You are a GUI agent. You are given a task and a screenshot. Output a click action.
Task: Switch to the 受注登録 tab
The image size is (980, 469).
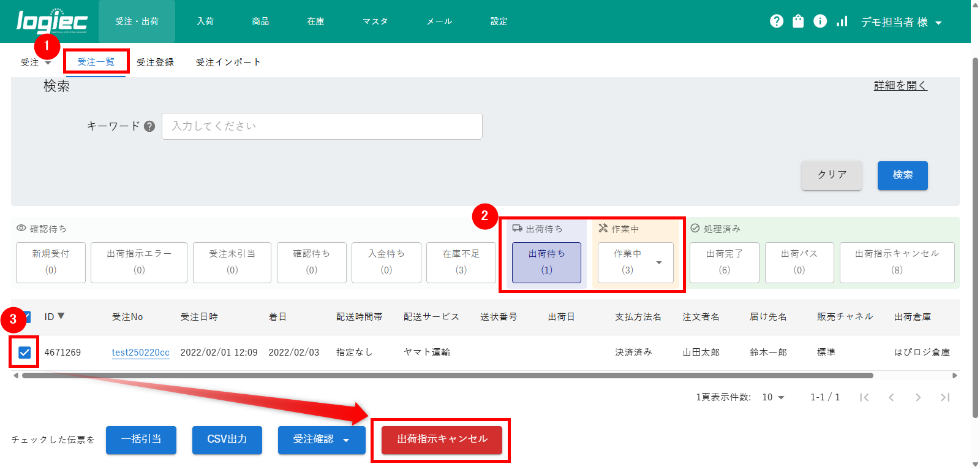click(x=155, y=62)
